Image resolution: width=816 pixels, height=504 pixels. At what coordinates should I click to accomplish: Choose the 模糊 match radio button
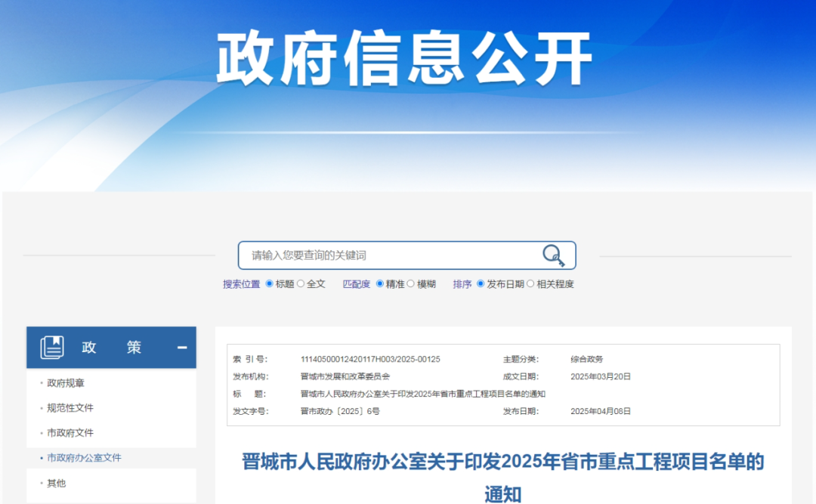(410, 284)
